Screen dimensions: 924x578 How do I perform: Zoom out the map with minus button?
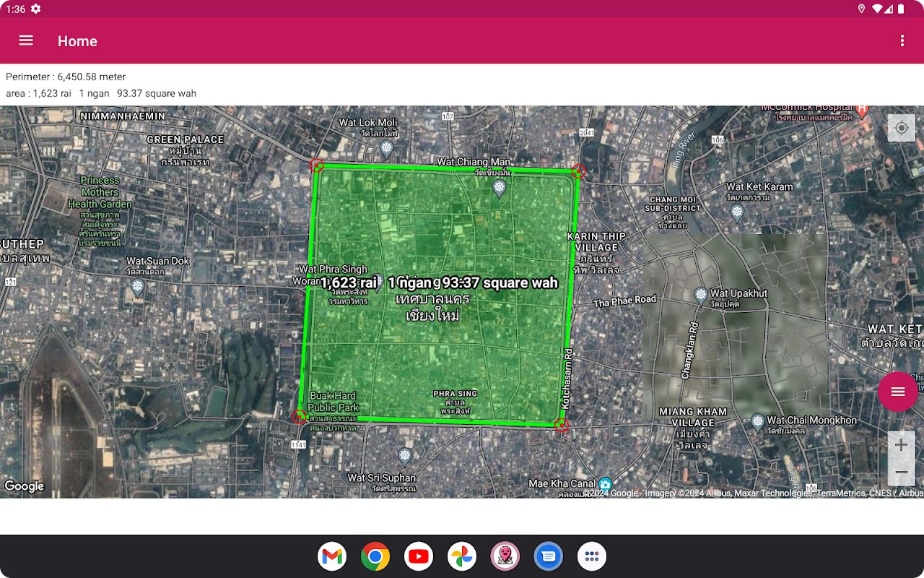click(x=901, y=472)
